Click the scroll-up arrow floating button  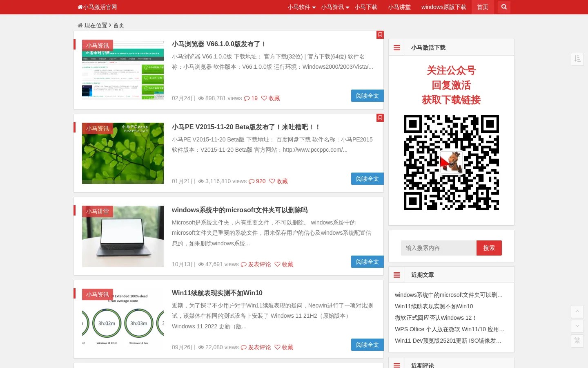[577, 312]
